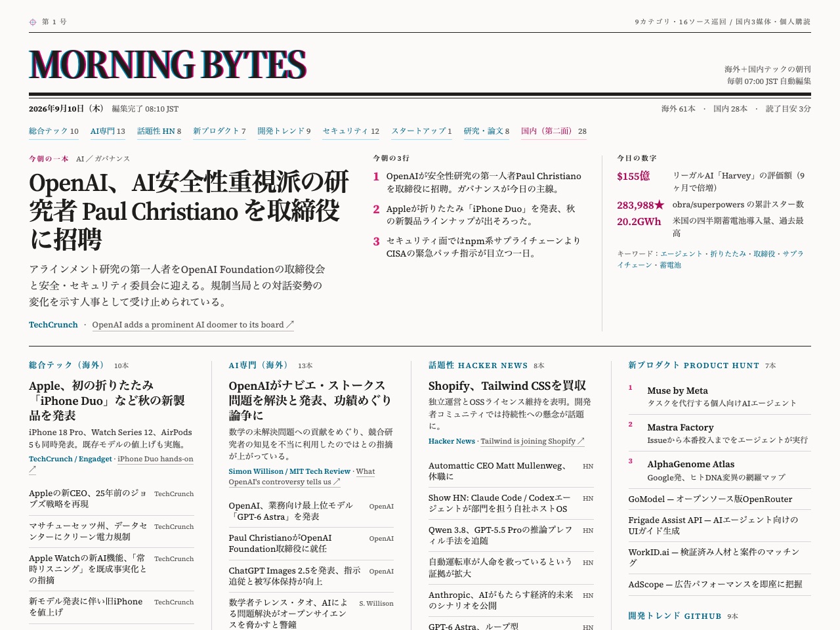Open the Paul Christiano lead headline

tap(189, 211)
